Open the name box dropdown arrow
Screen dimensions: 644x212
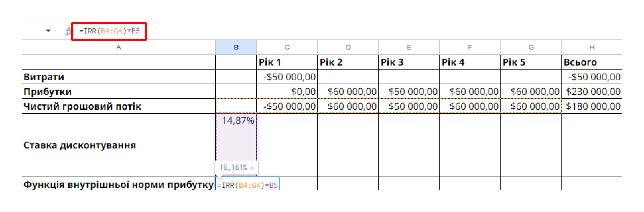click(x=48, y=31)
